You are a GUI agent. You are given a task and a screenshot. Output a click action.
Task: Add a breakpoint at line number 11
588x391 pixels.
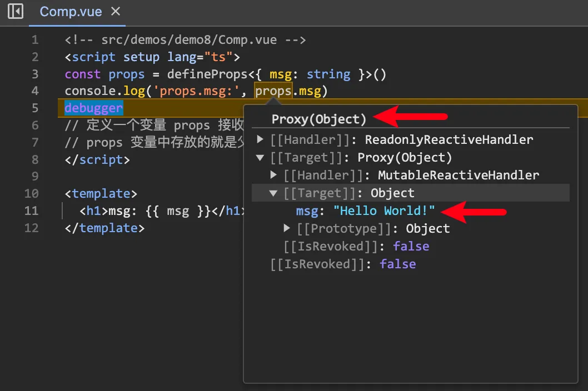[32, 211]
